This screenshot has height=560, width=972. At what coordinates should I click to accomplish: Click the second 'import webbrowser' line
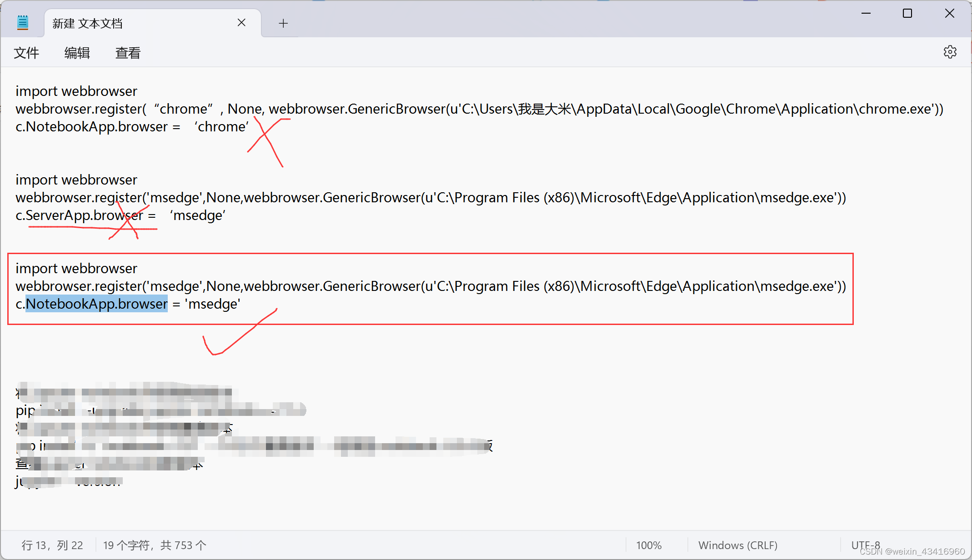[76, 180]
